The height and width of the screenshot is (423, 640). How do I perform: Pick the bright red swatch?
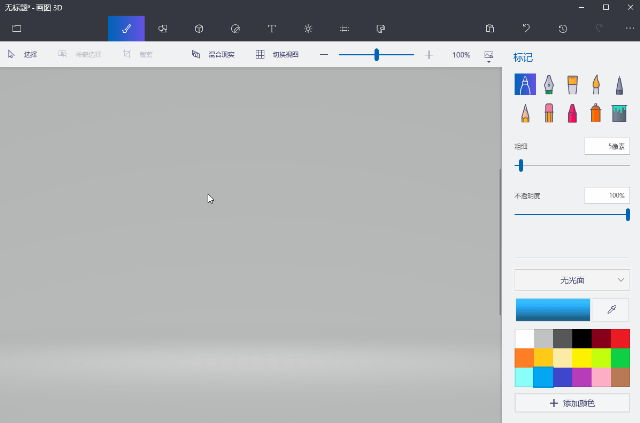(620, 339)
